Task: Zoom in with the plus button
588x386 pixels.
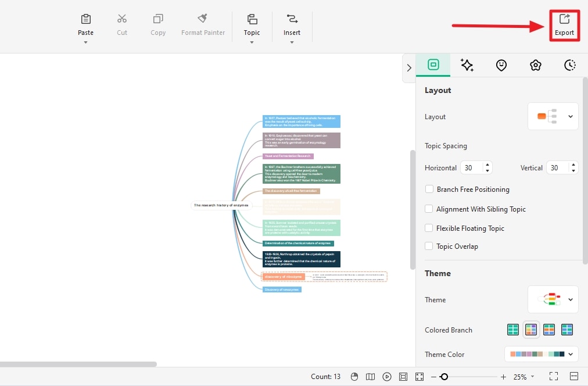Action: 503,377
